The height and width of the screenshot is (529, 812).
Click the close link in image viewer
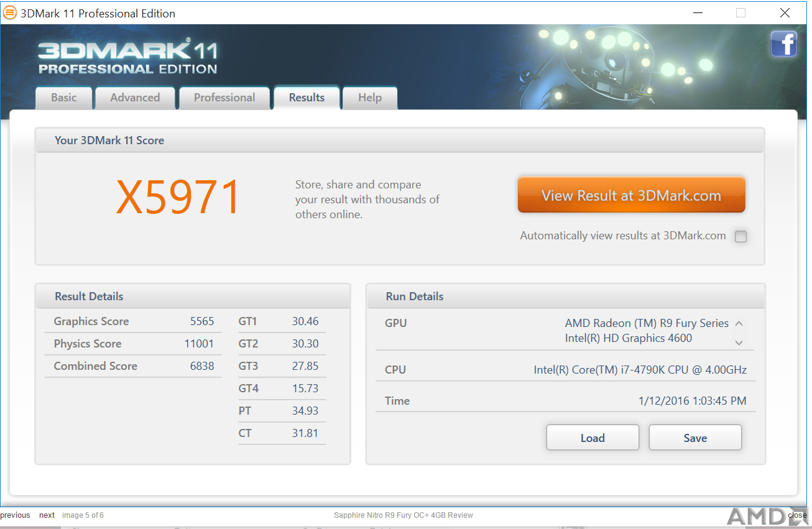(x=797, y=515)
